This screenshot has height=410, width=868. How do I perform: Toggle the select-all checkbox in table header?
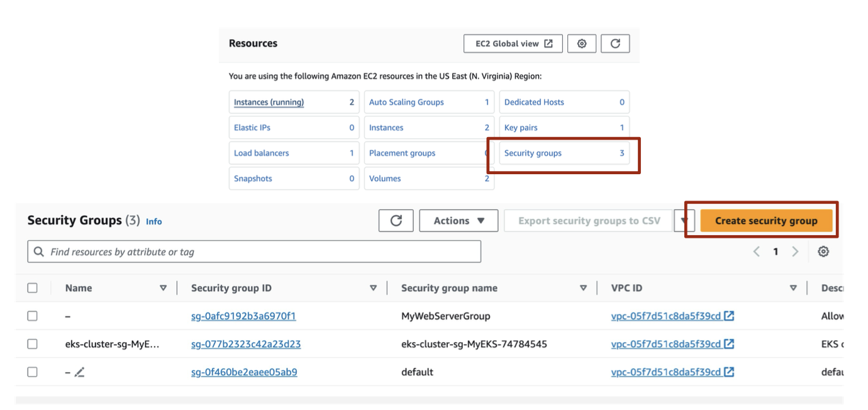pos(33,288)
